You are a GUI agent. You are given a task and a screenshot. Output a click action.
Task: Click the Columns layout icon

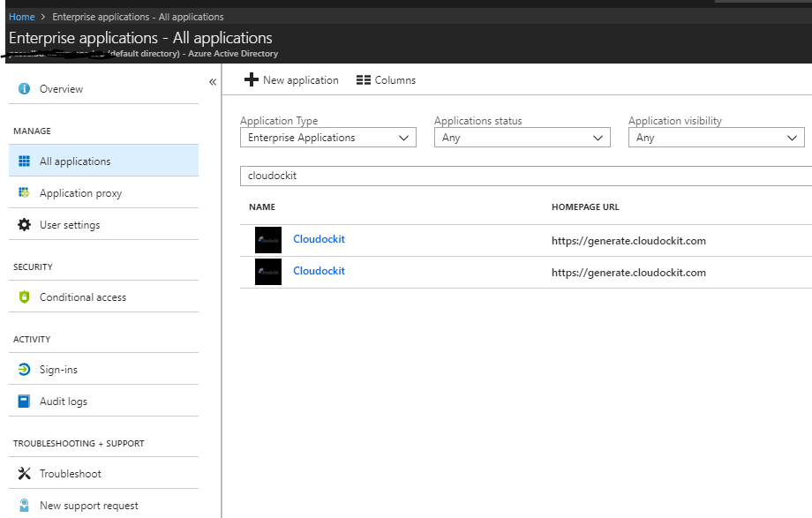364,79
